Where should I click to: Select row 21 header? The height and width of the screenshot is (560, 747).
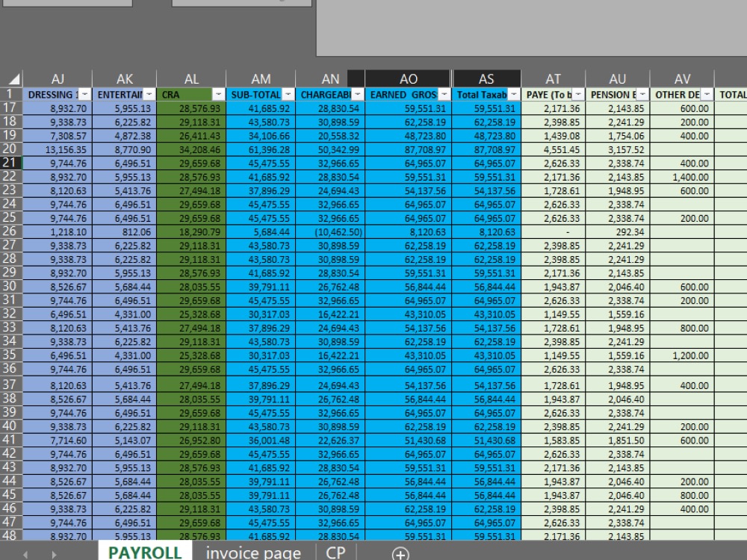(x=10, y=163)
